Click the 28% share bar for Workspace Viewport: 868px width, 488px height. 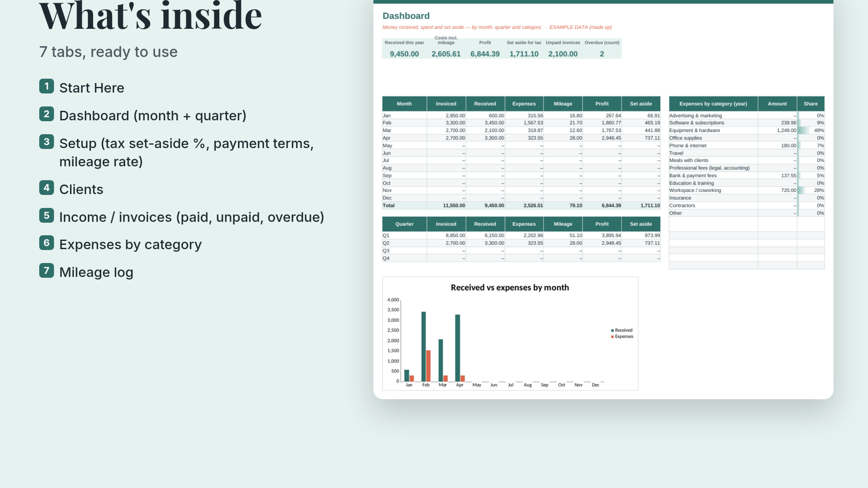[x=811, y=190]
